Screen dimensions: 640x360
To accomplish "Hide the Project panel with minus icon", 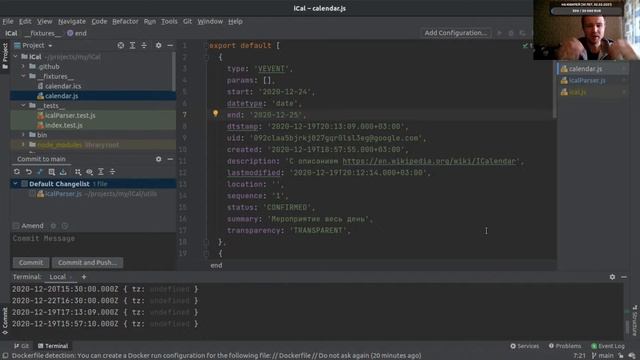I will click(170, 45).
